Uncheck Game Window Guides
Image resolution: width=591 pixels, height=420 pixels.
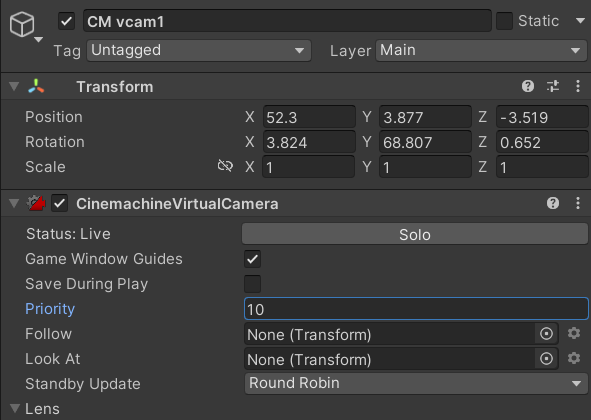point(253,259)
